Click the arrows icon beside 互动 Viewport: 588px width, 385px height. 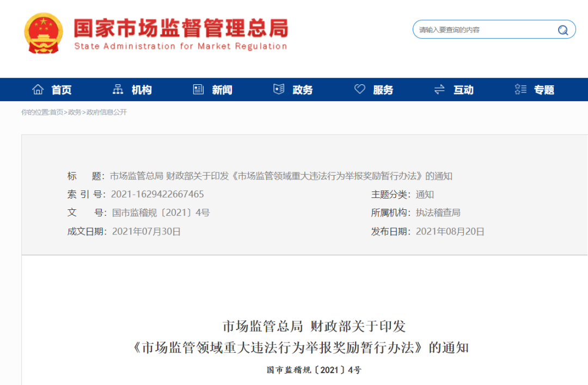click(439, 90)
